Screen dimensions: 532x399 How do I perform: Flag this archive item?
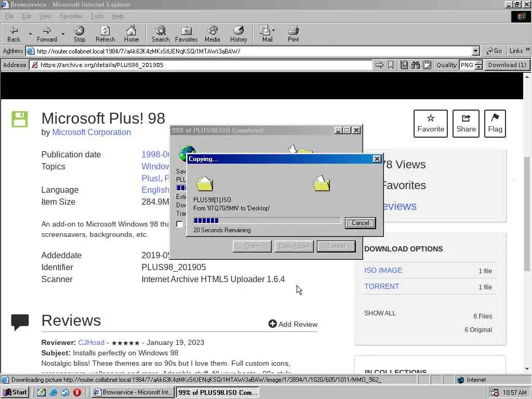(495, 124)
